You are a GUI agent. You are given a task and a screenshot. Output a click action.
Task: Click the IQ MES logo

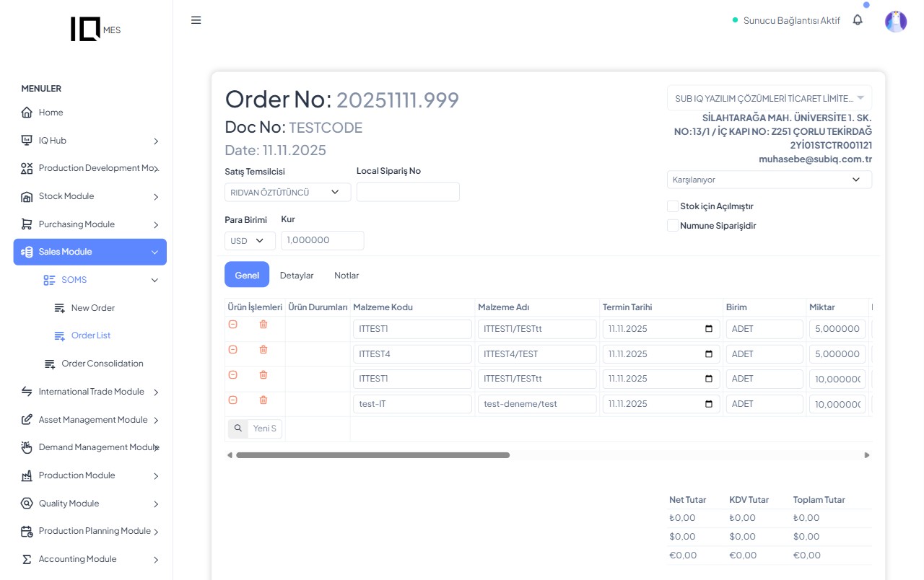click(95, 29)
